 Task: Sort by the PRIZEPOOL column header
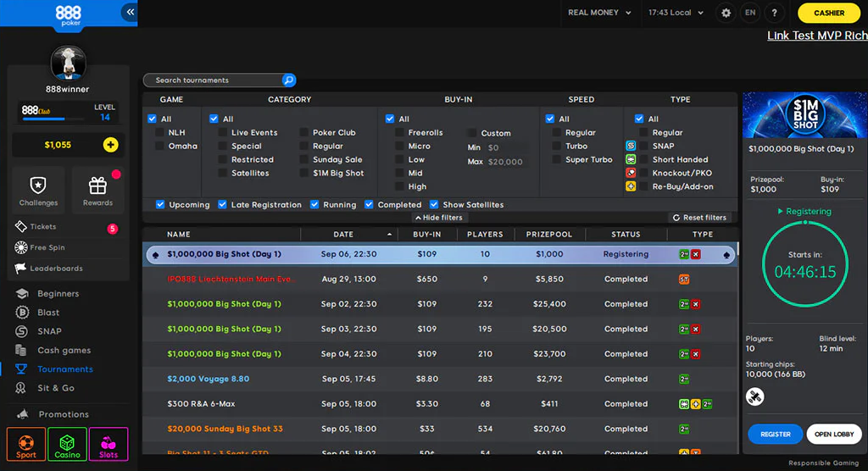(549, 235)
